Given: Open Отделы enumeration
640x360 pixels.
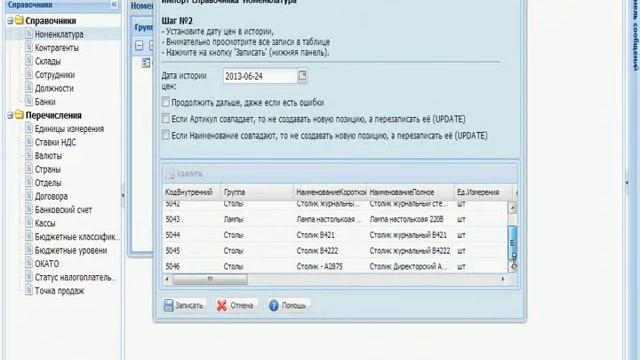Looking at the screenshot, I should [x=48, y=182].
